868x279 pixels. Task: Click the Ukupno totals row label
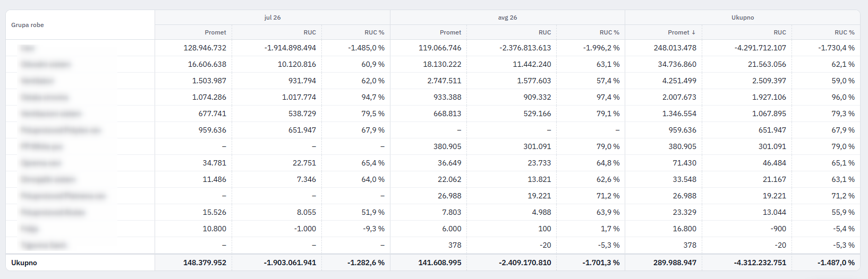(24, 263)
